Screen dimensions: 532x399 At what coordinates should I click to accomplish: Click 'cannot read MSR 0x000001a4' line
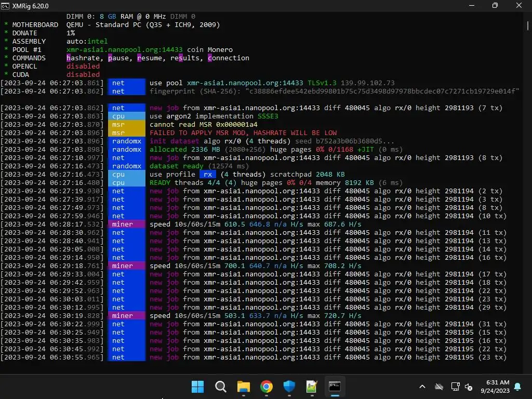[204, 125]
